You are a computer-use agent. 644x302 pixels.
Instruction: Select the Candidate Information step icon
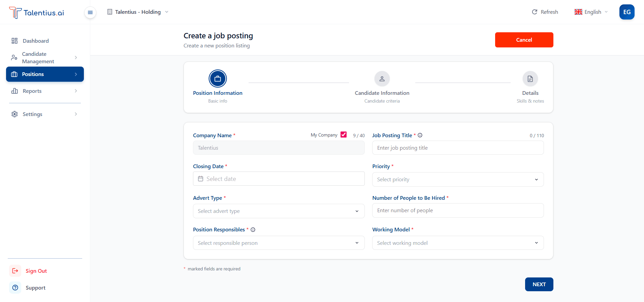coord(382,79)
